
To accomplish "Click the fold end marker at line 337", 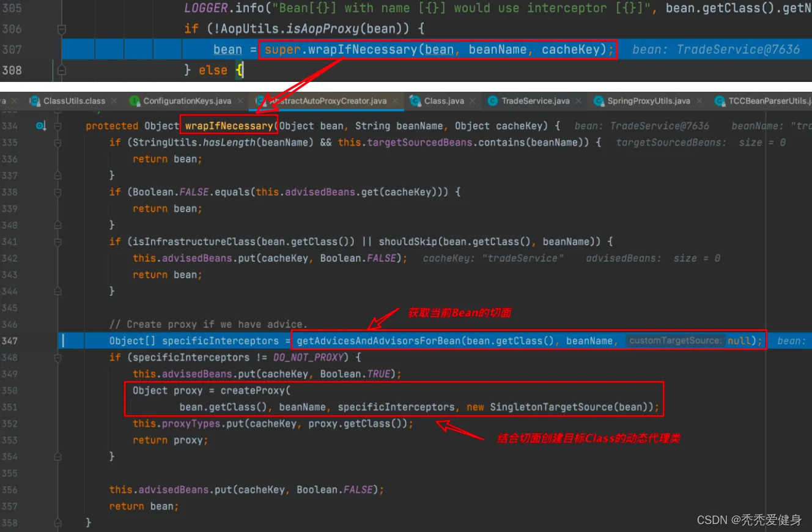I will tap(58, 175).
